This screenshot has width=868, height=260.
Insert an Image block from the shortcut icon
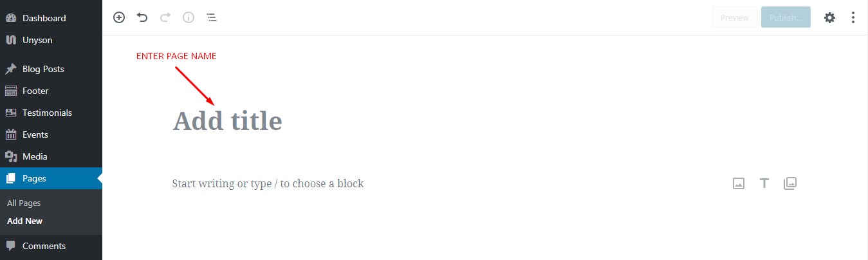739,183
